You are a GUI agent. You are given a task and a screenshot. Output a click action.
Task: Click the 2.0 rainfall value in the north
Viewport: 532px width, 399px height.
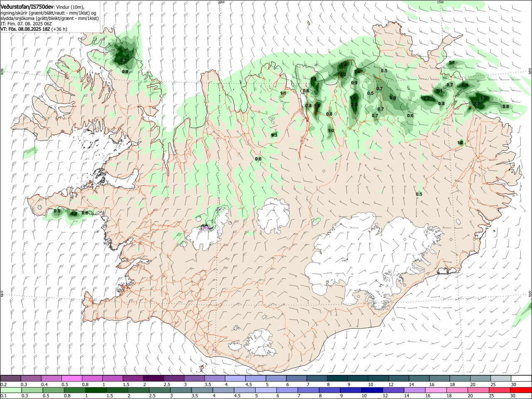354,105
